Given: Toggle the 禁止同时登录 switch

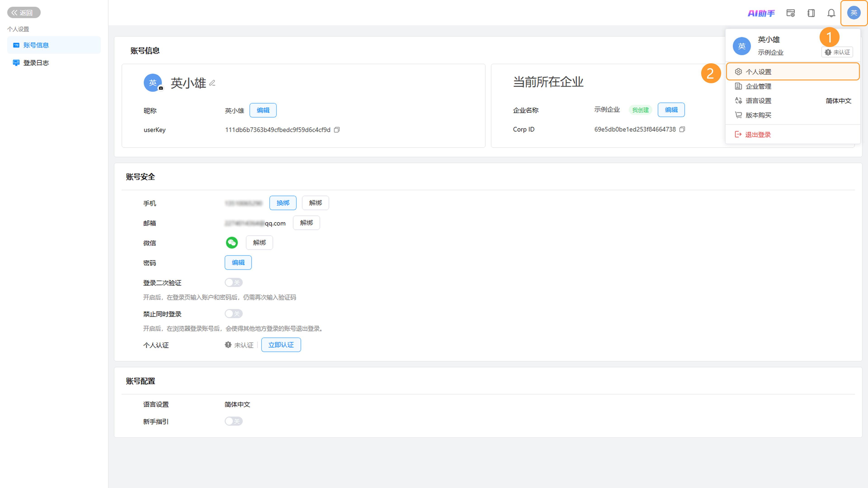Looking at the screenshot, I should pyautogui.click(x=234, y=314).
